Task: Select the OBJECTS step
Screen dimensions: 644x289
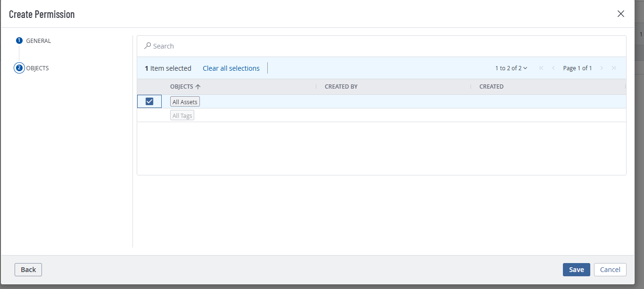Action: [37, 68]
